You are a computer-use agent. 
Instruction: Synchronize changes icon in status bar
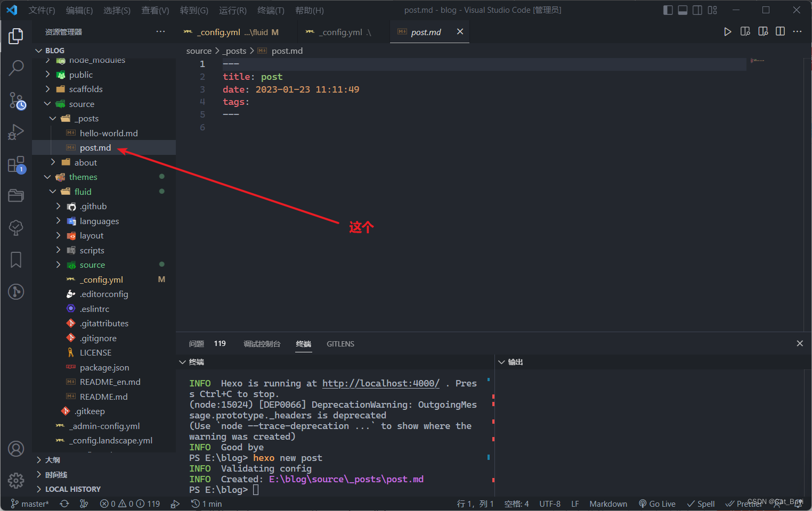coord(64,504)
